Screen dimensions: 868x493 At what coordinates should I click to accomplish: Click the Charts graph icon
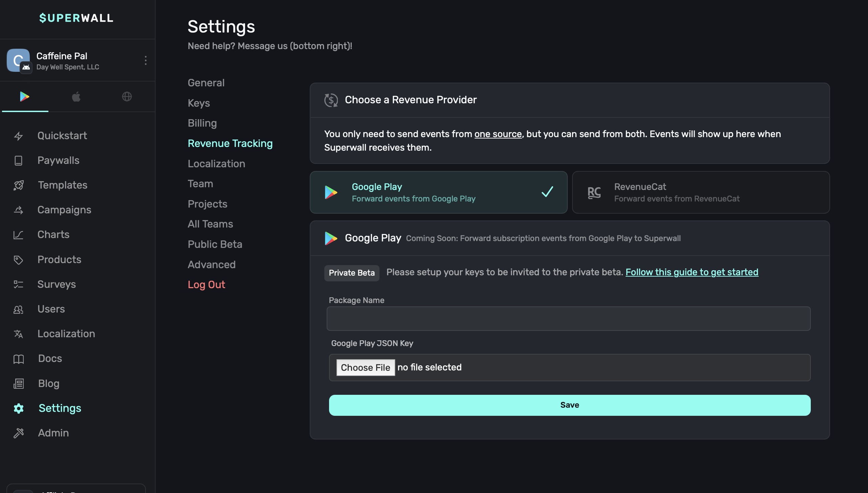(18, 235)
